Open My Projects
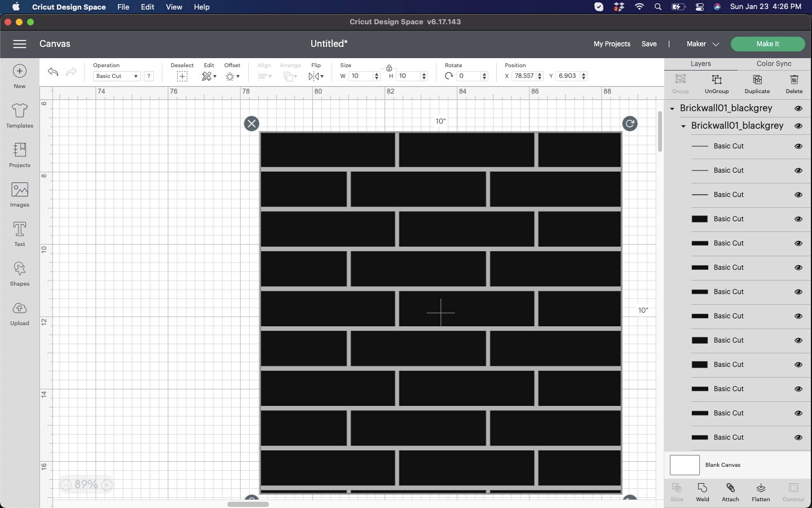This screenshot has height=508, width=812. coord(612,43)
